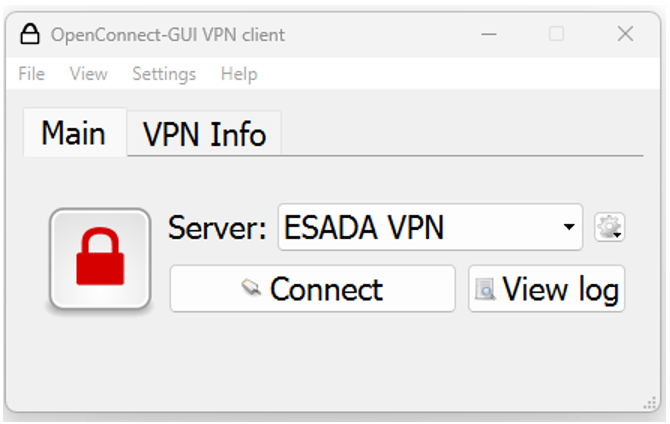Minimize the OpenConnect-GUI window
The width and height of the screenshot is (670, 424).
click(488, 34)
